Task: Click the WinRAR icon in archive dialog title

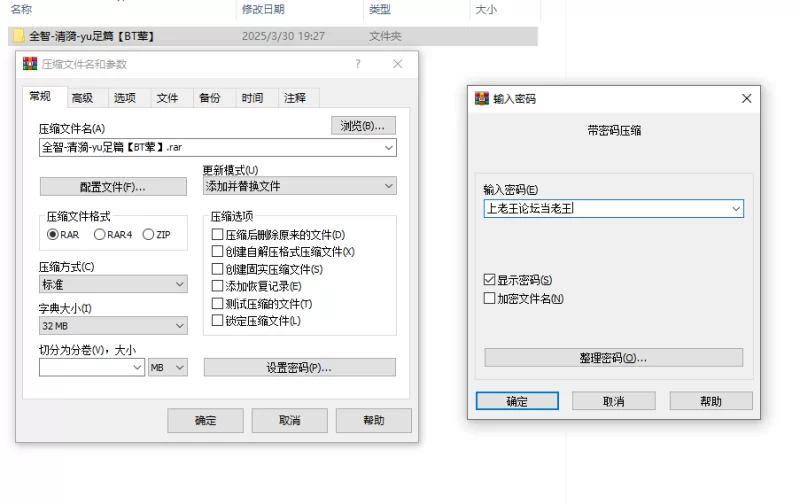Action: pyautogui.click(x=30, y=64)
